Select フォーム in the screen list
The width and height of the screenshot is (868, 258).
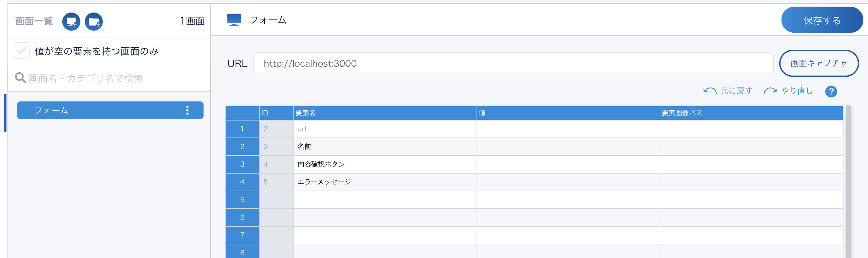102,110
